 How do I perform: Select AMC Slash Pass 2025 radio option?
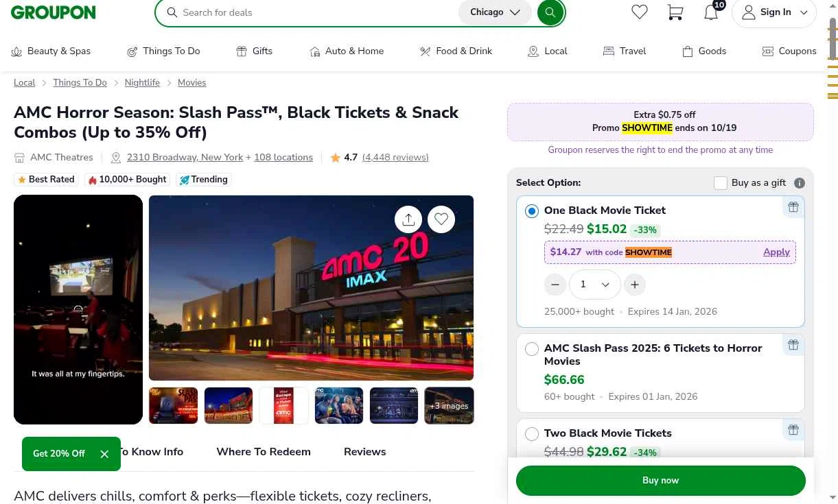(x=532, y=349)
